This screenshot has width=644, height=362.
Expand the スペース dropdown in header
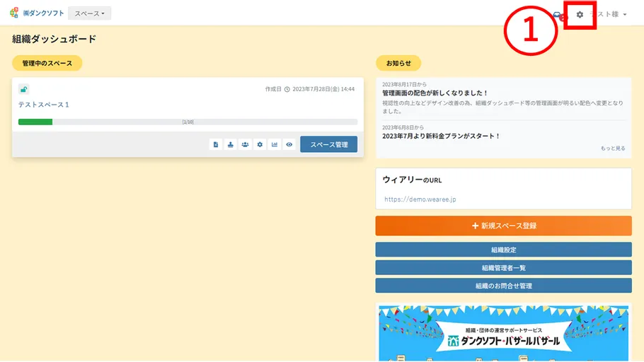[90, 13]
